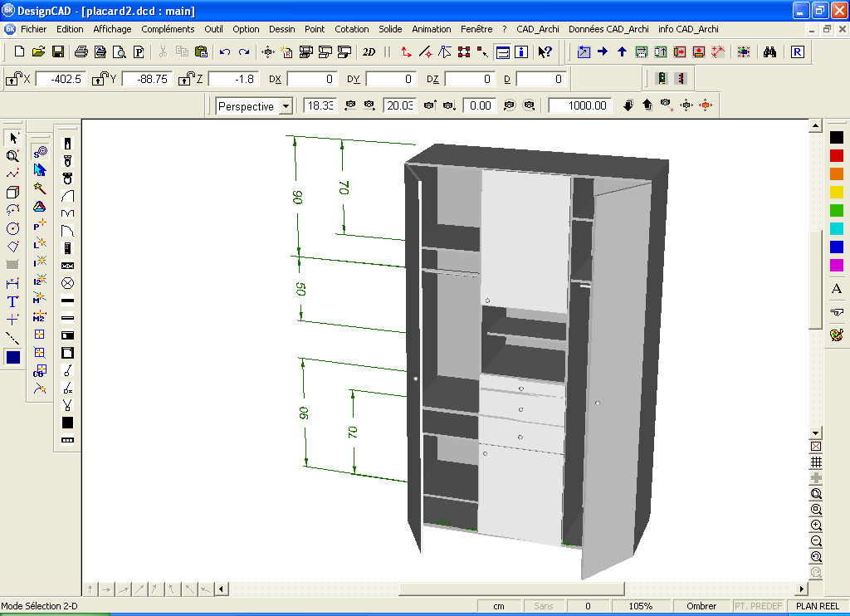Select the 2D mode toolbar icon
Screen dimensions: 850x616
coord(369,51)
